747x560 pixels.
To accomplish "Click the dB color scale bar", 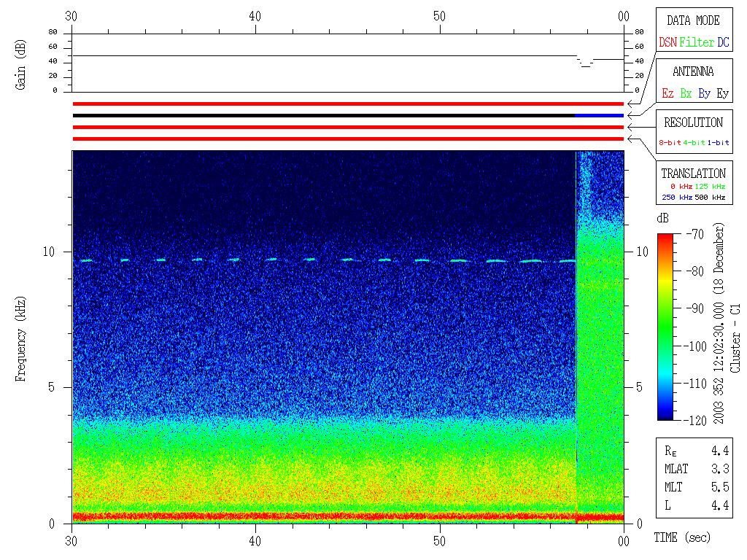I will click(667, 326).
